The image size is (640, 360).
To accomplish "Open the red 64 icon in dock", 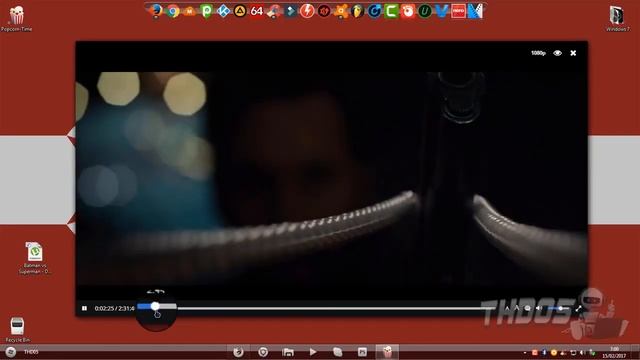I will coord(257,11).
